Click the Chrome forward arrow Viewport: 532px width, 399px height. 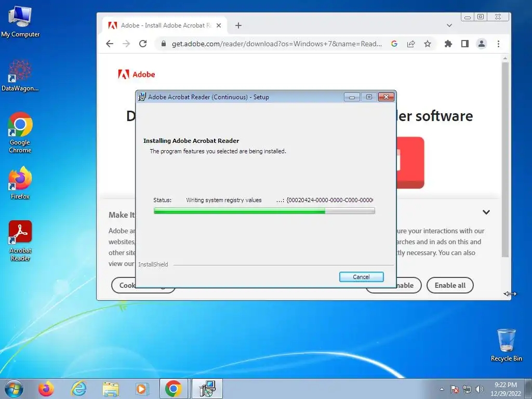[126, 44]
